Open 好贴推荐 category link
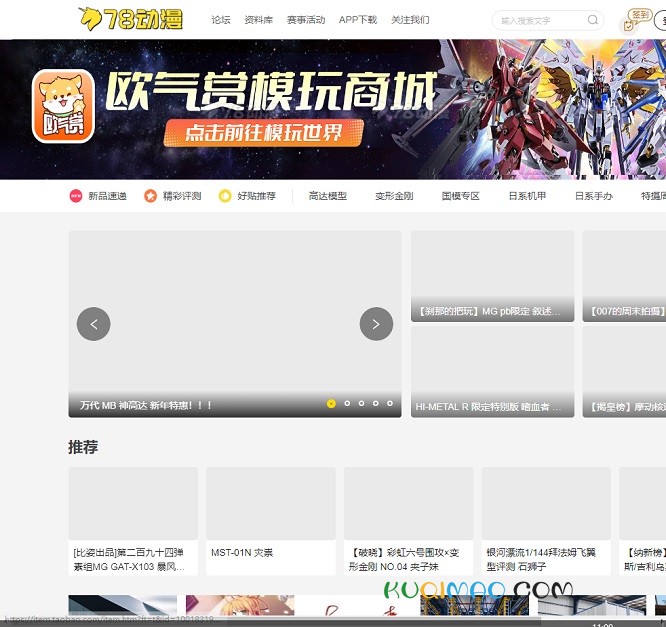Screen dimensions: 666x627 coord(257,196)
